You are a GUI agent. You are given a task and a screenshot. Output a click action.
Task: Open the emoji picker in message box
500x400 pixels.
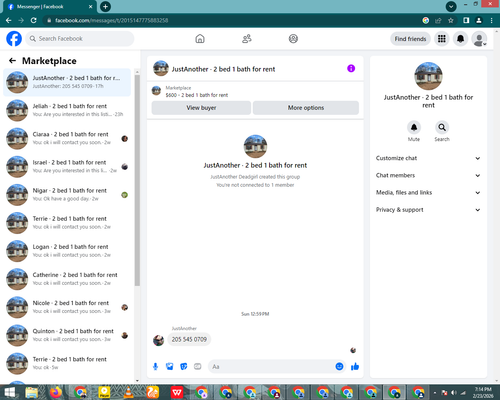tap(339, 366)
